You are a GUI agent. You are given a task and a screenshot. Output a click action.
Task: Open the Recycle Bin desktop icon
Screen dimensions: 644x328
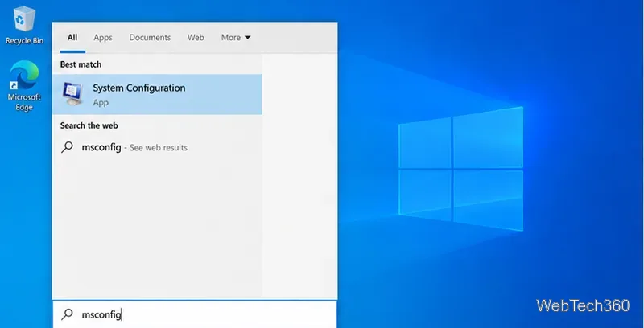pos(24,25)
